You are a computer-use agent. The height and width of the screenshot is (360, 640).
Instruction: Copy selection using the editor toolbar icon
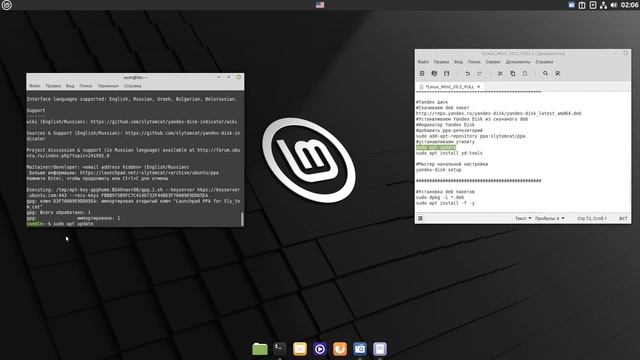tap(513, 73)
